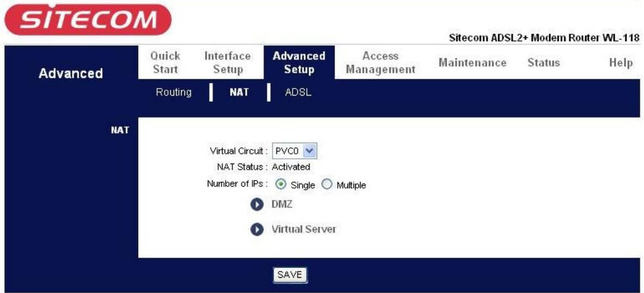The width and height of the screenshot is (644, 293).
Task: Open the Virtual Circuit PVC0 dropdown
Action: pos(294,150)
